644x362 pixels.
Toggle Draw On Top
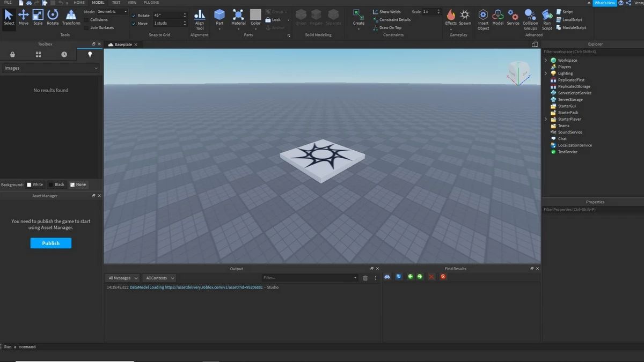click(x=386, y=27)
